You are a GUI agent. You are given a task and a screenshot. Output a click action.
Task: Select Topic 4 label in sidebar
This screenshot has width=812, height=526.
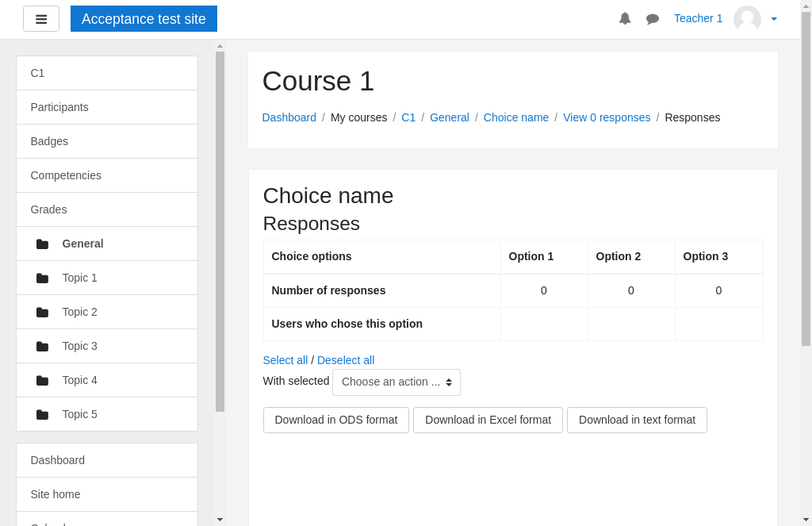(80, 380)
